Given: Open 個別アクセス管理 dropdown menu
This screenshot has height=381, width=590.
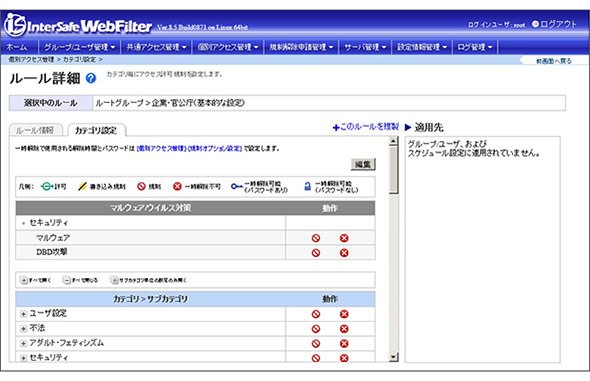Looking at the screenshot, I should (x=228, y=47).
